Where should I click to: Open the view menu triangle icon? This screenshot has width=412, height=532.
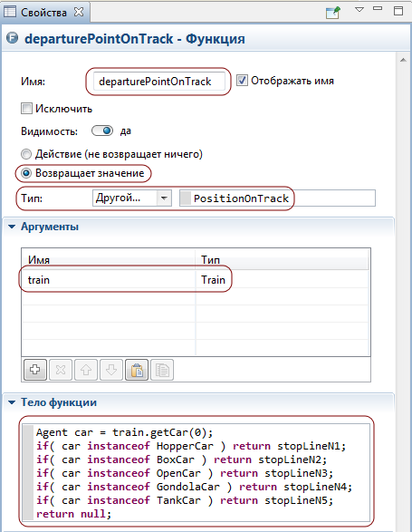point(359,10)
